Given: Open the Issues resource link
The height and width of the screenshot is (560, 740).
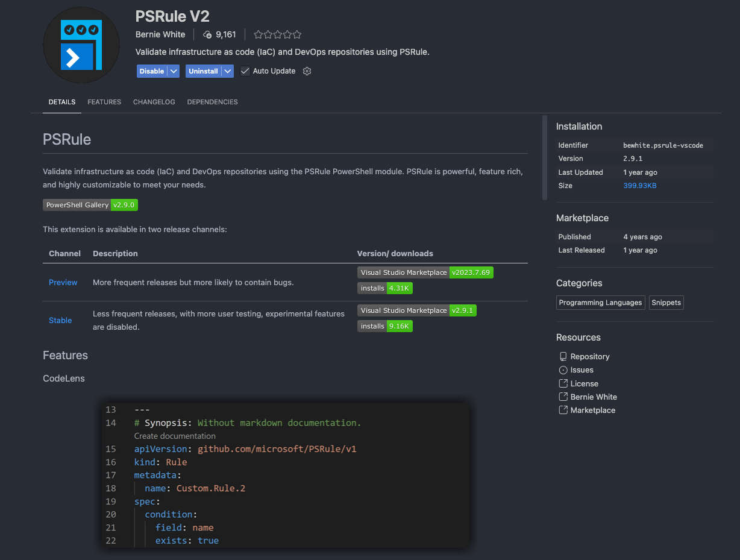Looking at the screenshot, I should point(582,370).
